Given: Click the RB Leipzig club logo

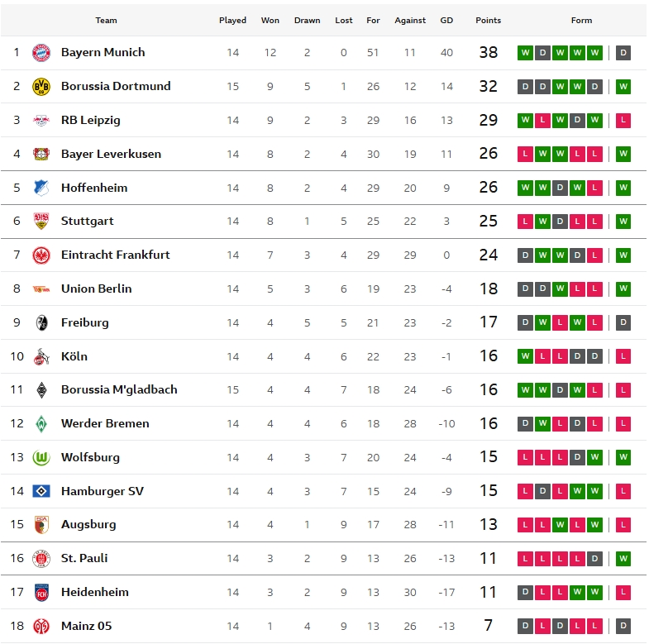Looking at the screenshot, I should tap(41, 120).
